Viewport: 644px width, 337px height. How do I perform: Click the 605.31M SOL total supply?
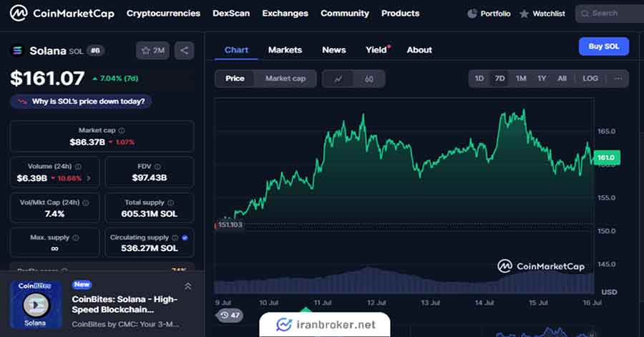(149, 214)
